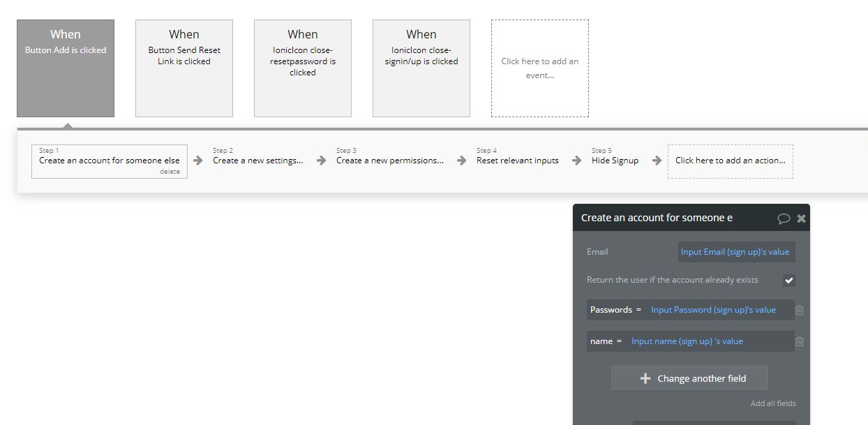The height and width of the screenshot is (425, 868).
Task: Click the plus icon on Change another field
Action: 645,378
